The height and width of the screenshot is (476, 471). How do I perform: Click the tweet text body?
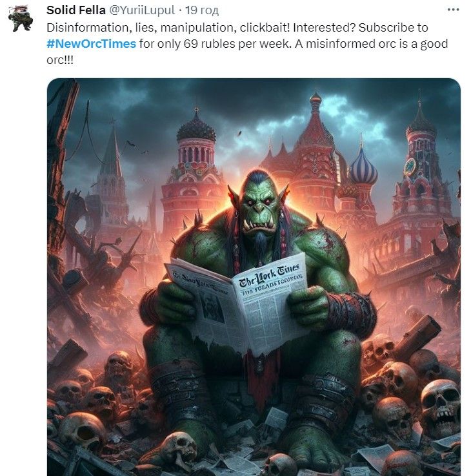[x=247, y=44]
